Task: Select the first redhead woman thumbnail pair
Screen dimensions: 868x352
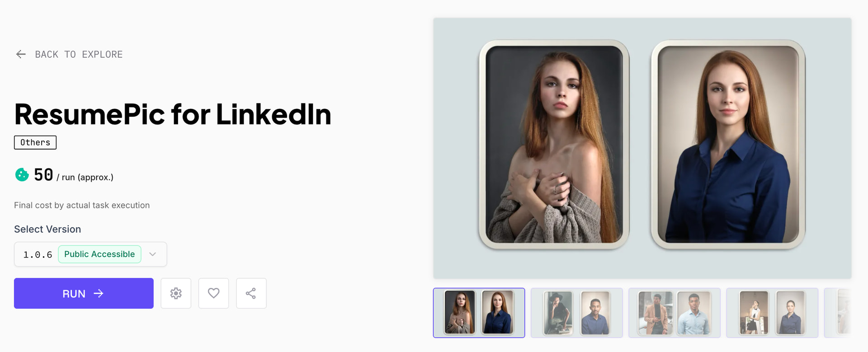Action: pos(479,313)
